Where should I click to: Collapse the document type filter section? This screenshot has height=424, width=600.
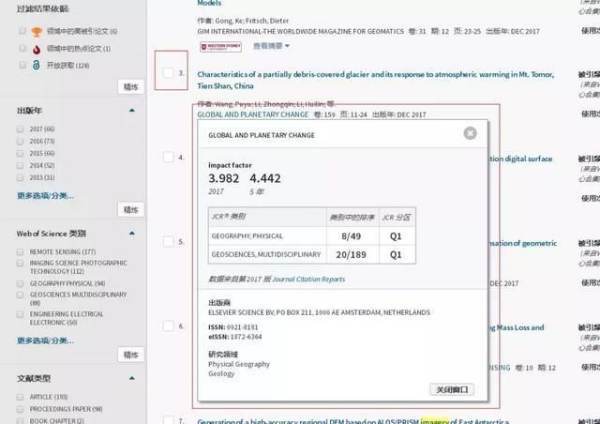[x=132, y=378]
